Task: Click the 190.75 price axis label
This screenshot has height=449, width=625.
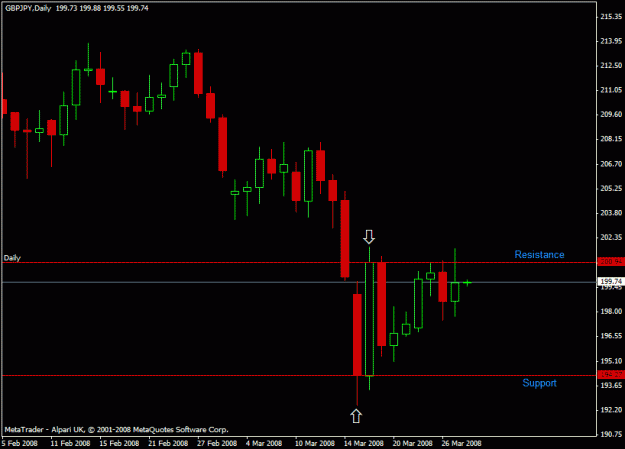Action: click(611, 434)
